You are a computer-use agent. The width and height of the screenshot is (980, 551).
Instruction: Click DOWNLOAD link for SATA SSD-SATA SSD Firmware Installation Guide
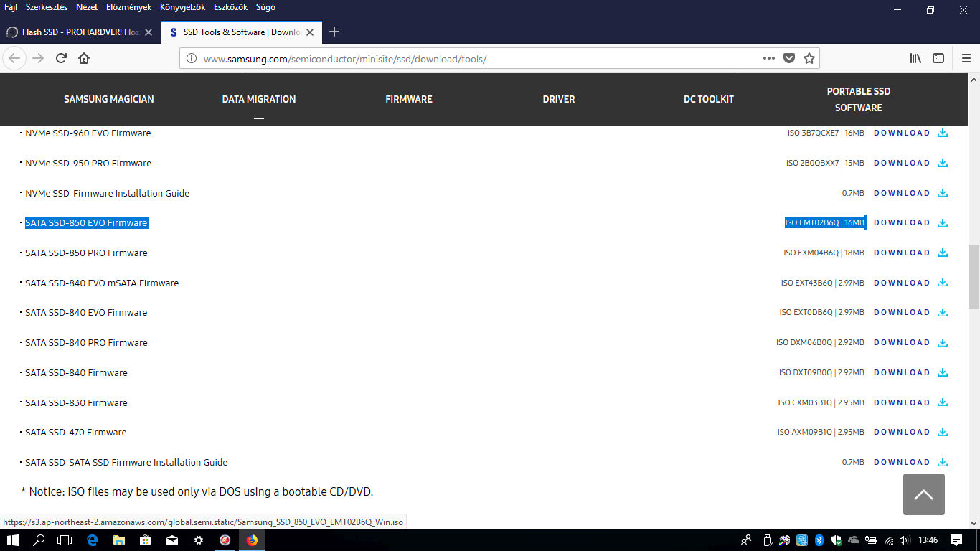tap(902, 462)
